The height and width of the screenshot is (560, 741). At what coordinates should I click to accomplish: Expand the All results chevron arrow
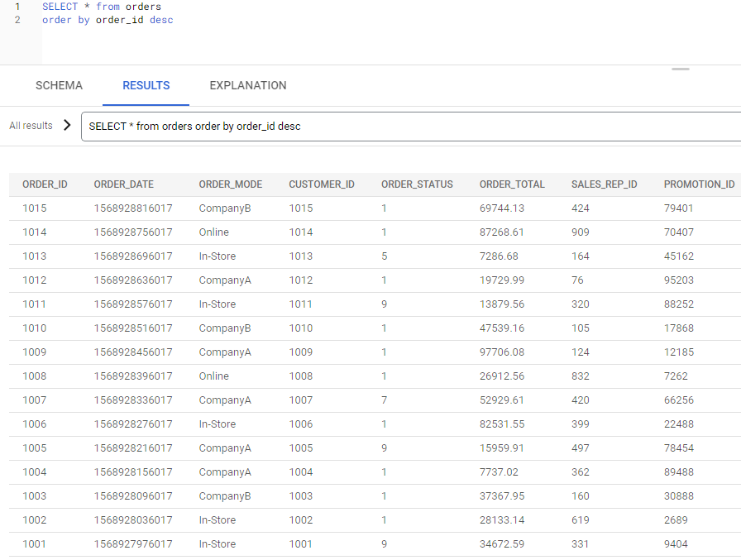tap(67, 125)
